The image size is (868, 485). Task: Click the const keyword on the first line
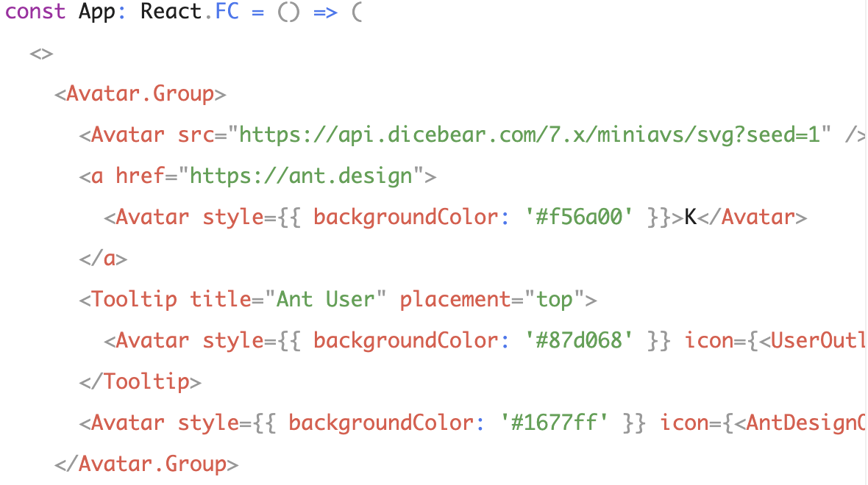(35, 12)
